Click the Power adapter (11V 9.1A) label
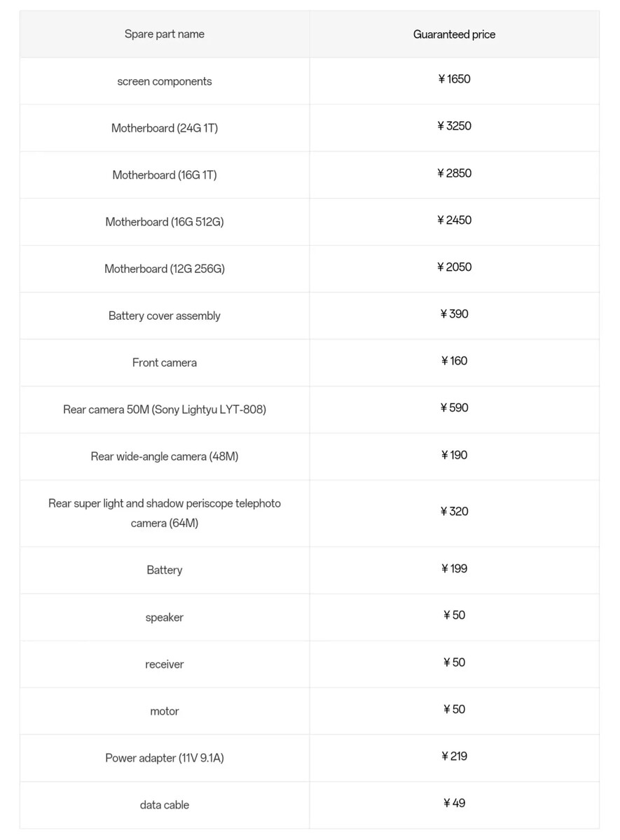Viewport: 620px width, 840px height. [165, 758]
